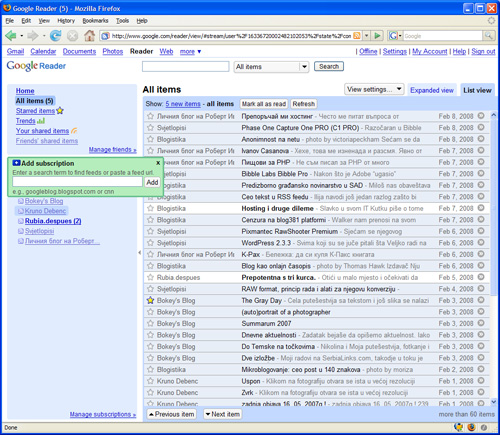Open the Bookmarks menu

(95, 21)
